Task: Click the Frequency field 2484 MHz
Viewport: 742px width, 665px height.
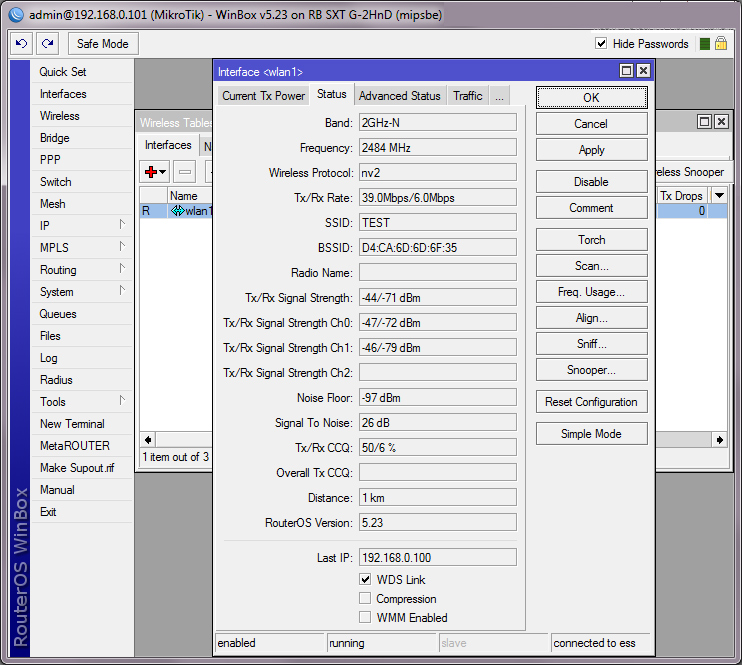Action: click(438, 148)
